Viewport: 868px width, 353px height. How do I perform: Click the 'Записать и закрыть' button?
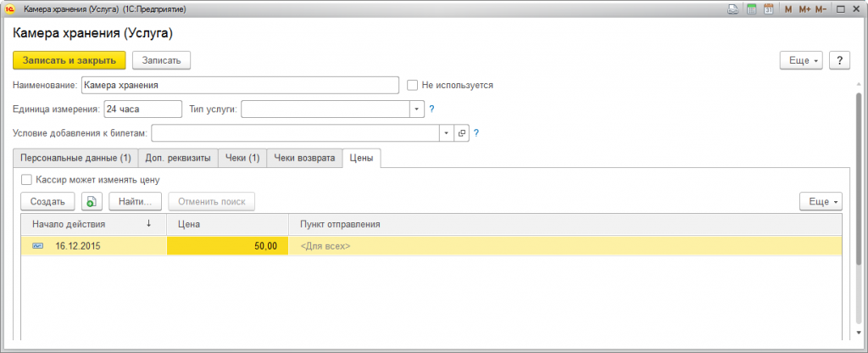point(70,60)
